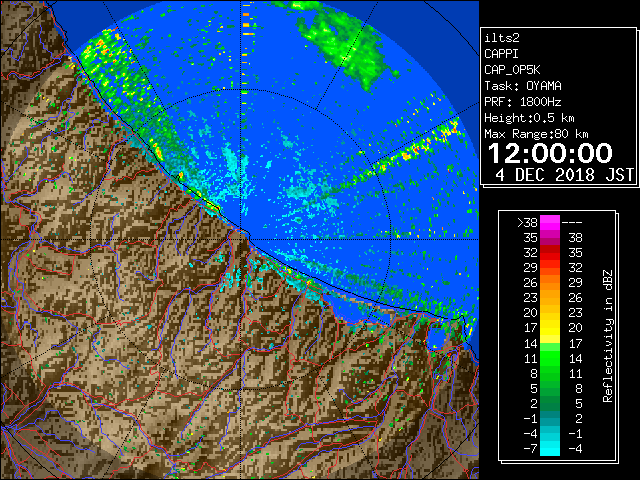The height and width of the screenshot is (480, 640).
Task: Select the "4 DEC 2018 JST" date
Action: point(564,174)
